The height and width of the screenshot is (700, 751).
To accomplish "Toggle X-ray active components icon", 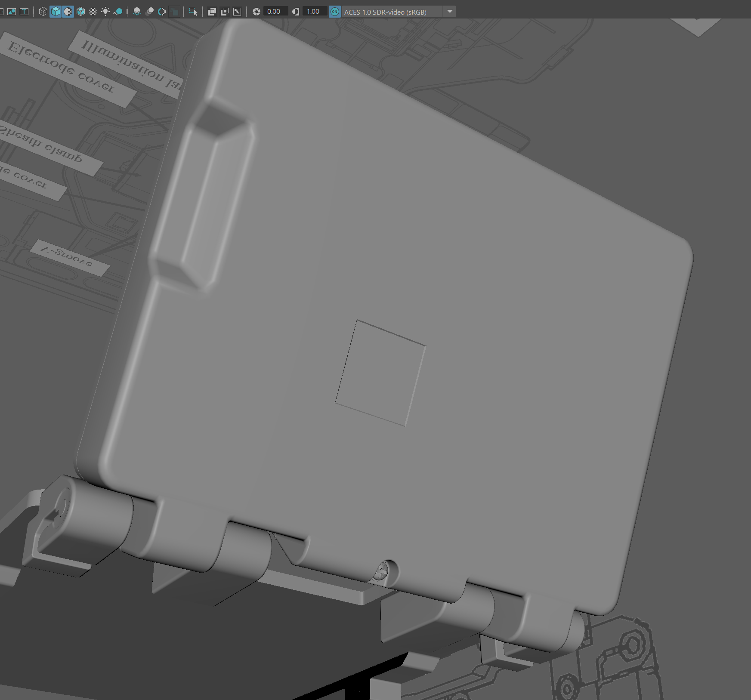I will [225, 12].
